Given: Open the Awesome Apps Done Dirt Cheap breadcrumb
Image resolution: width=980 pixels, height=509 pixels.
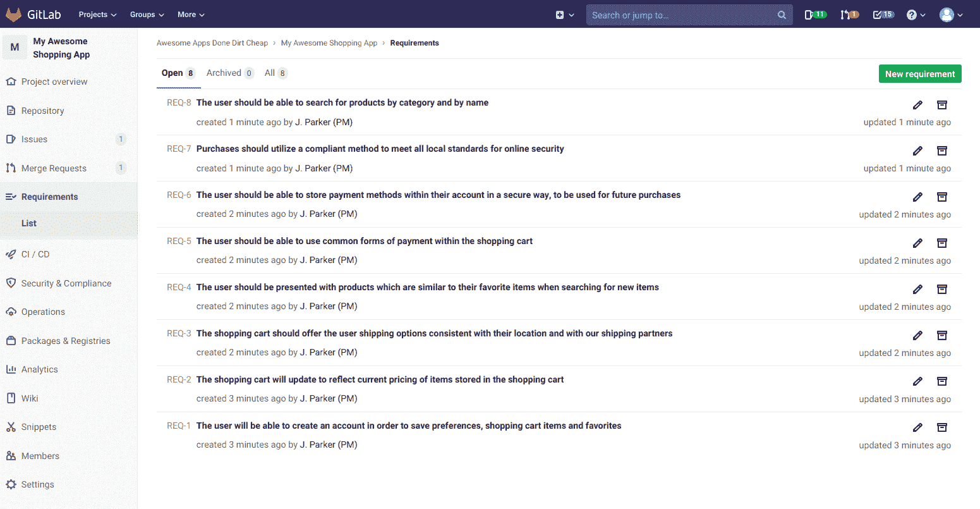Looking at the screenshot, I should (x=212, y=42).
